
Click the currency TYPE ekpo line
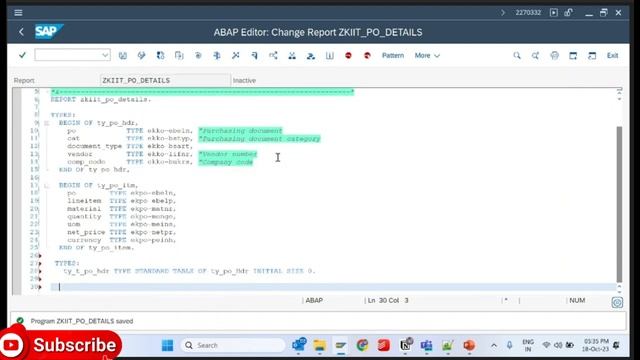click(122, 240)
